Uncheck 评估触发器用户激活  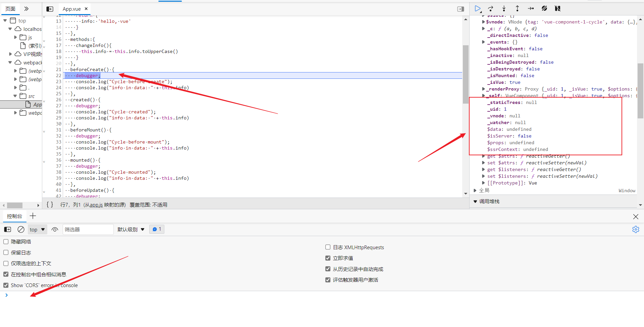point(328,280)
